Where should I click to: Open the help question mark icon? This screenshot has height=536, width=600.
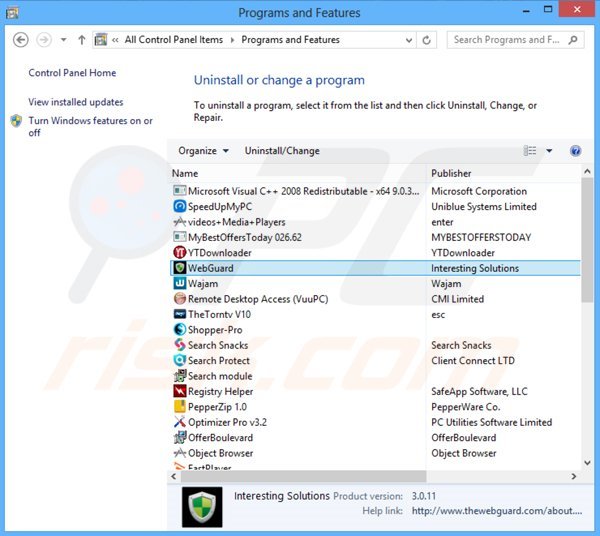tap(575, 151)
